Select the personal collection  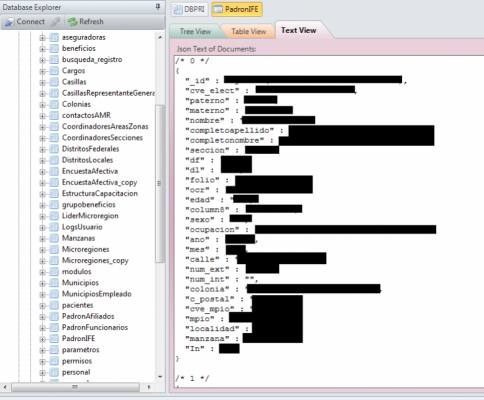(76, 372)
